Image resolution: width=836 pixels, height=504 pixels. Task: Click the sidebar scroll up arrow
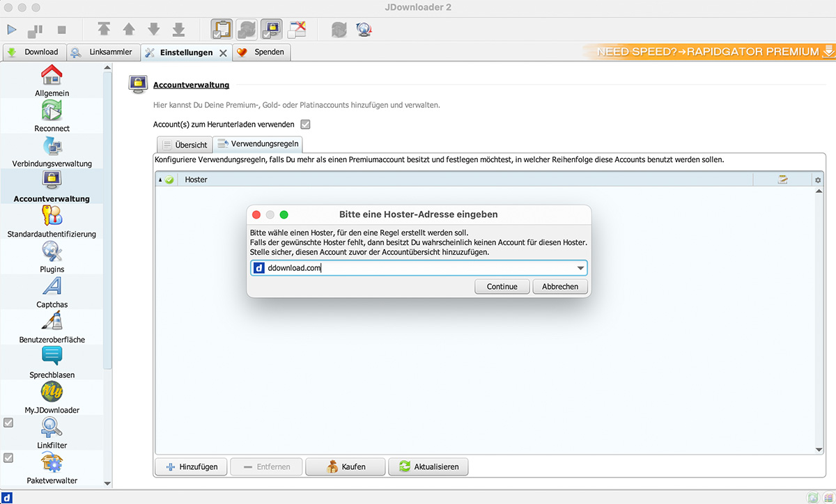[107, 68]
